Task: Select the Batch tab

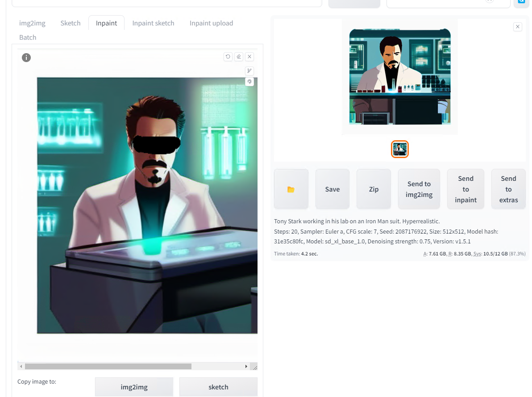Action: click(28, 38)
